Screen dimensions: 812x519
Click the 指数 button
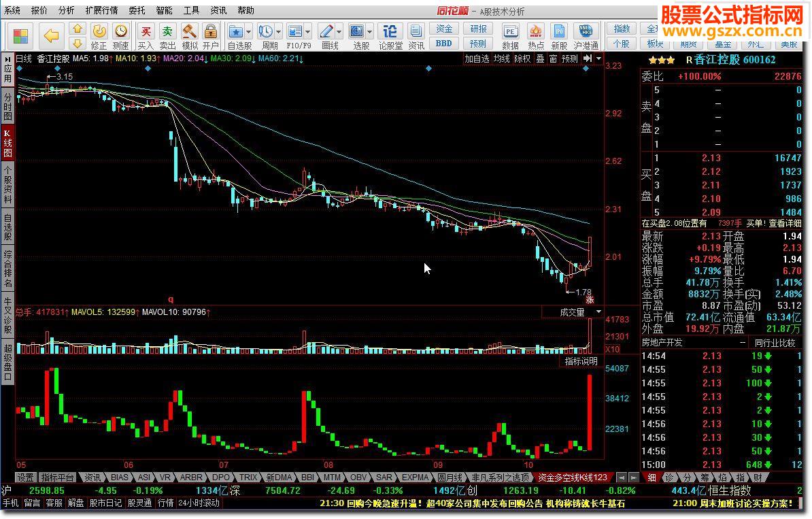pos(622,29)
